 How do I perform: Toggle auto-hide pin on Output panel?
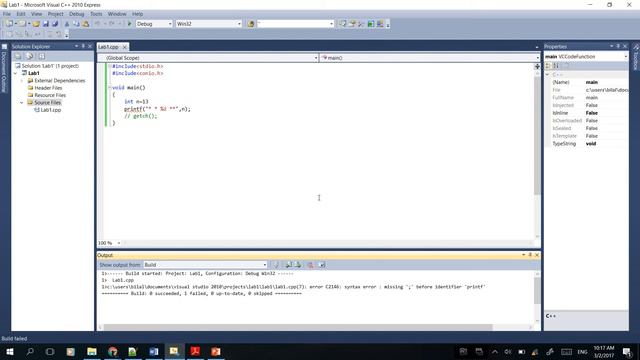point(530,255)
